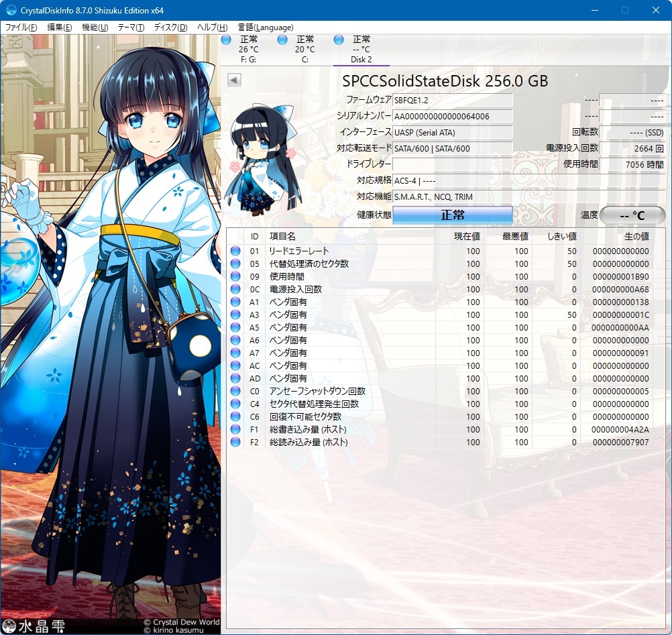Image resolution: width=672 pixels, height=635 pixels.
Task: Click status orb of attribute C0 アンセーフシャットダウン回数
Action: point(235,392)
